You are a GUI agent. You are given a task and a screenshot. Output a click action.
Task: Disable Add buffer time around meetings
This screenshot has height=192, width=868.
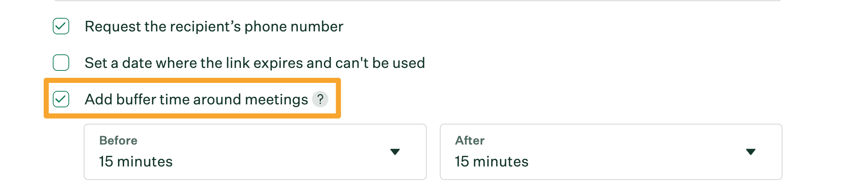coord(61,99)
